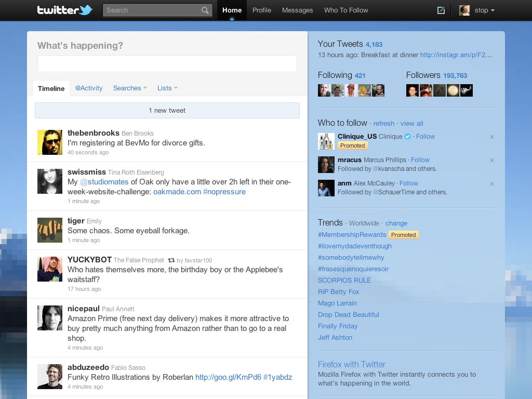Dismiss mracus follow suggestion
The width and height of the screenshot is (532, 399).
tap(491, 161)
